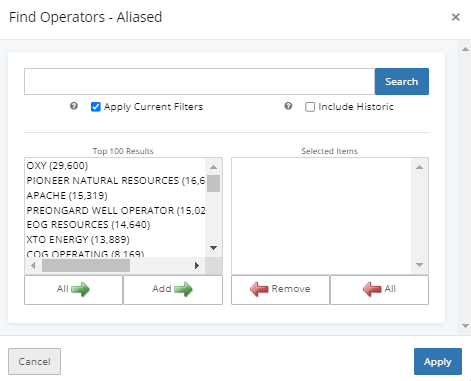Uncheck Apply Current Filters checkbox
Screen dimensions: 471x381
[96, 107]
